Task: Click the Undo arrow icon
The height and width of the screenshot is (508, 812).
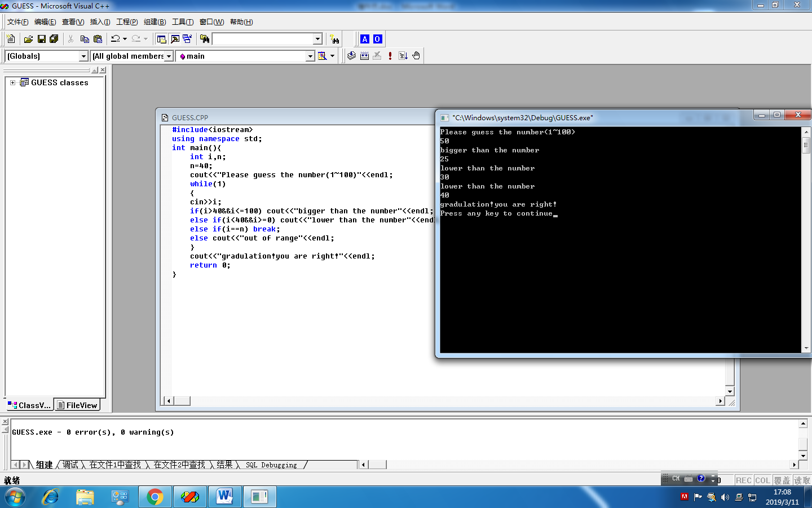Action: 115,39
